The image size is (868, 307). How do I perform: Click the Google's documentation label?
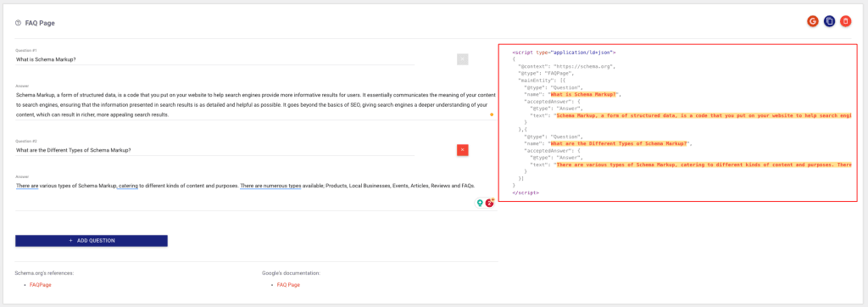(x=292, y=273)
